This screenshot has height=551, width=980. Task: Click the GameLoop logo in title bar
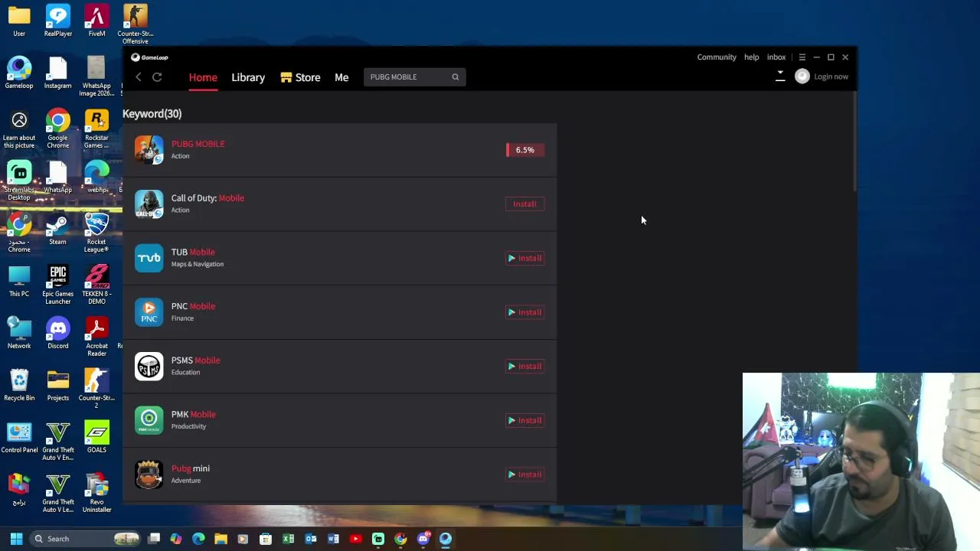149,57
